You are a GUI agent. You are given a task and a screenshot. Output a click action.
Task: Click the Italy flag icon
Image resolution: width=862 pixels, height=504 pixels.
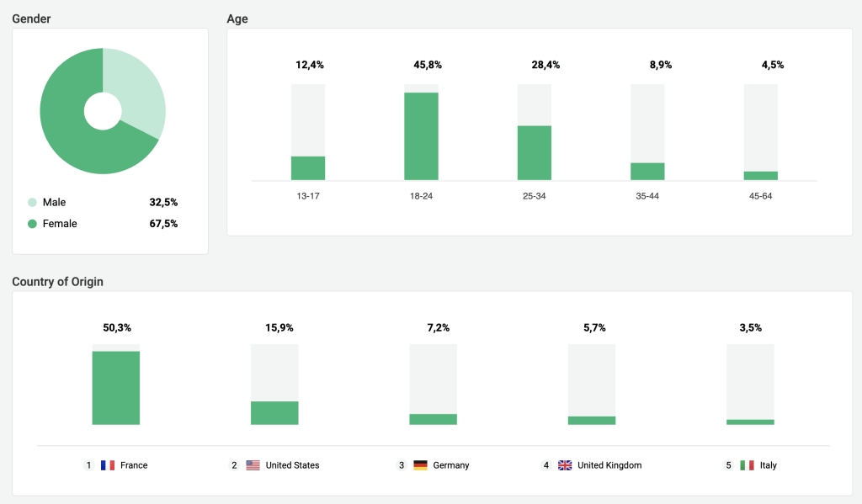[747, 465]
